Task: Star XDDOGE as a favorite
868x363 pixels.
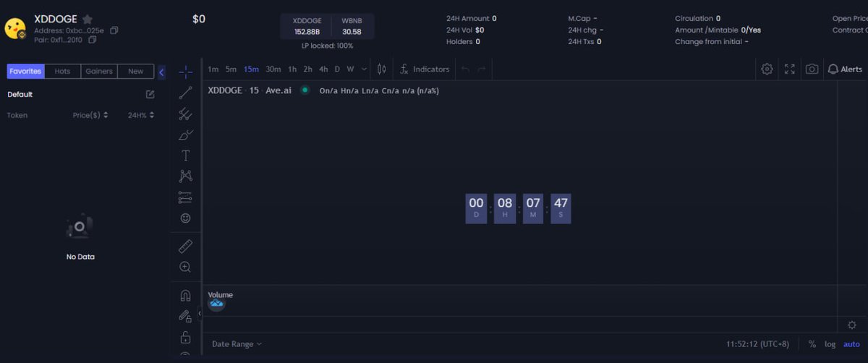Action: pos(88,20)
